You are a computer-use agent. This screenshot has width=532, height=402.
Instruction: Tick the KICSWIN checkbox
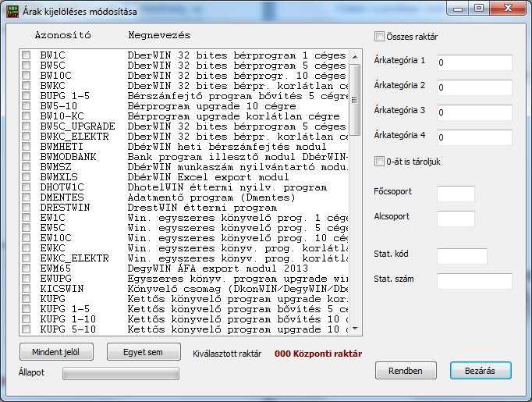pos(26,289)
